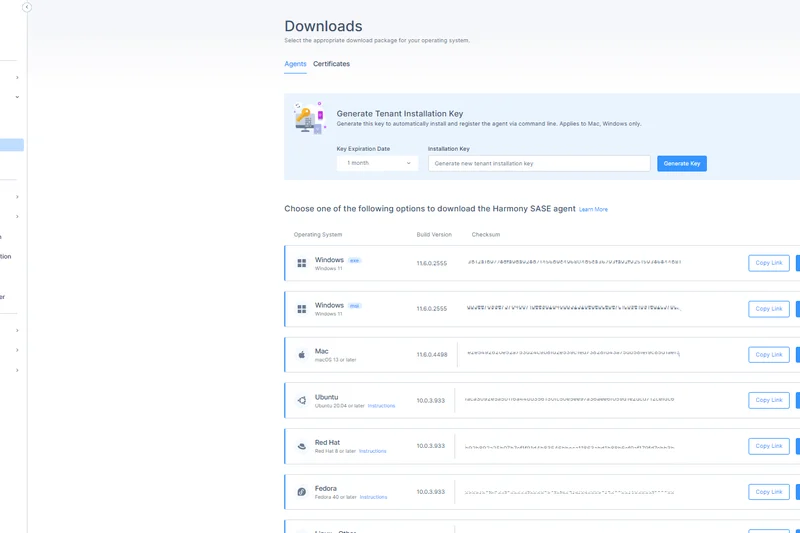The image size is (800, 533).
Task: Collapse sidebar using the top arrow button
Action: pyautogui.click(x=27, y=7)
